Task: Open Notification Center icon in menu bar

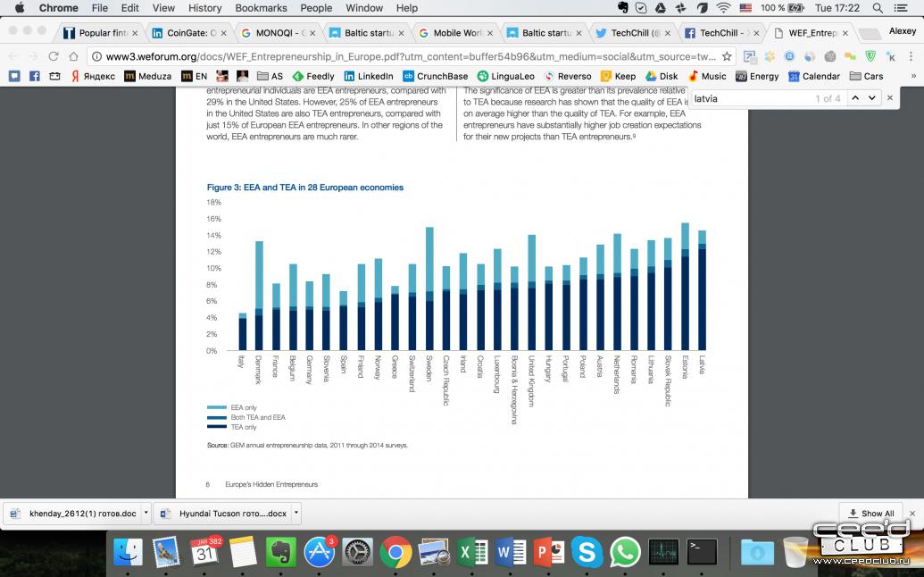Action: tap(901, 8)
